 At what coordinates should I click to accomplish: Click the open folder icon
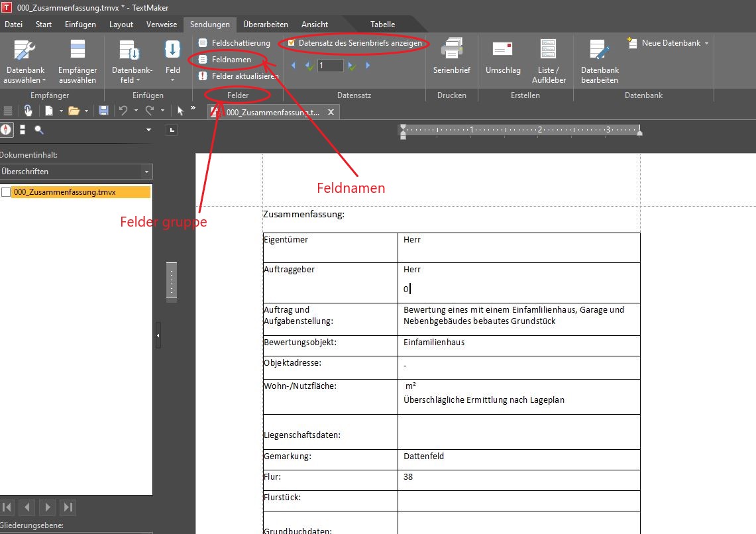pyautogui.click(x=74, y=111)
